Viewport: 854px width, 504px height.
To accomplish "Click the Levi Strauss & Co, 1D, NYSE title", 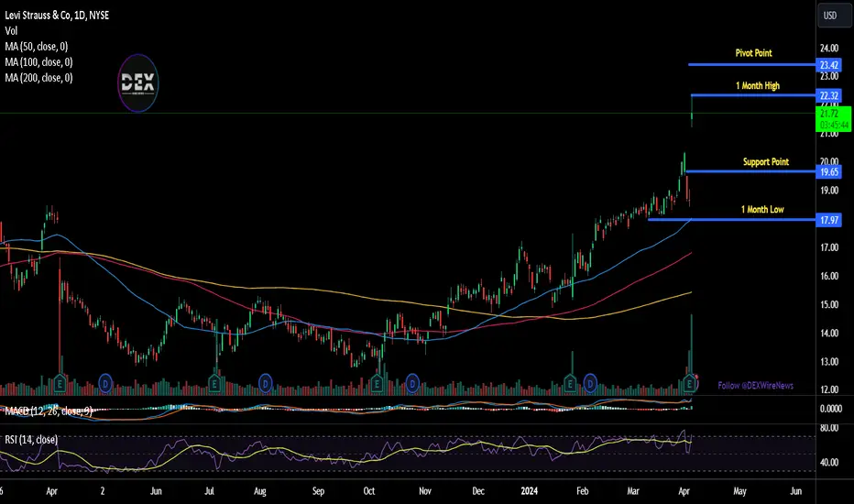I will click(x=57, y=16).
